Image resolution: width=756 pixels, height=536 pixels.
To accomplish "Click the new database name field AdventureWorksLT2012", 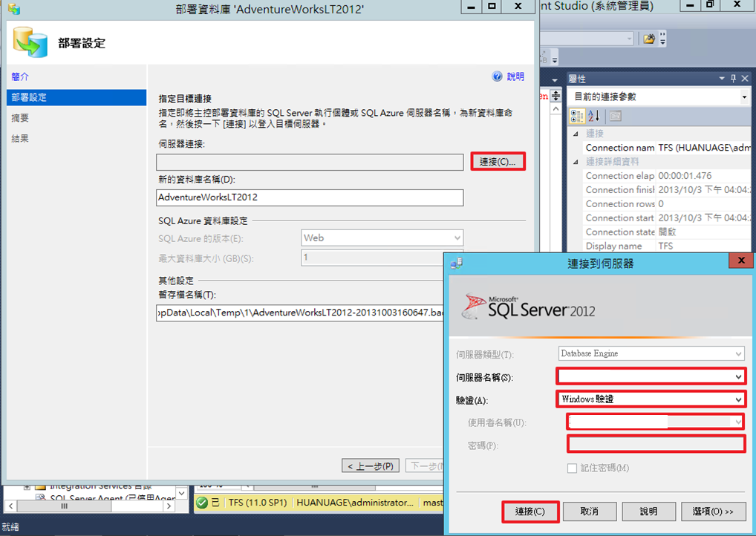I will pyautogui.click(x=310, y=197).
